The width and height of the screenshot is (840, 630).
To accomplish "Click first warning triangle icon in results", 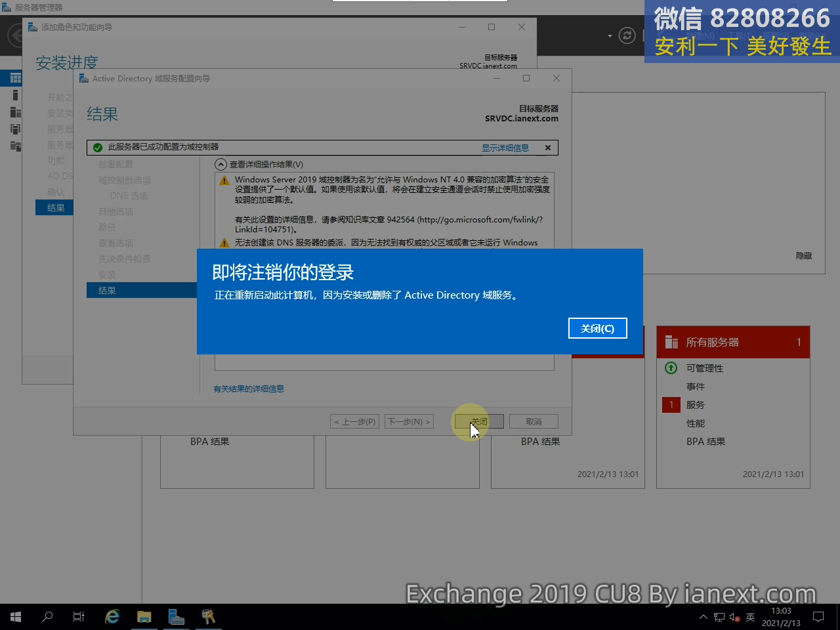I will tap(224, 180).
